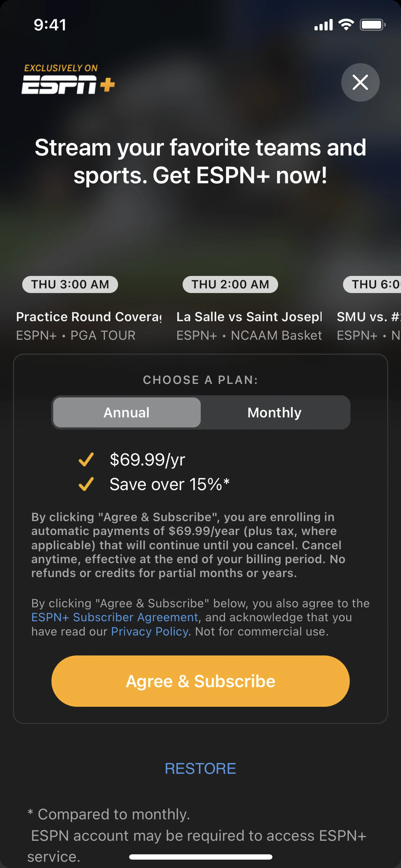
Task: Close the ESPN+ subscription screen
Action: [x=360, y=82]
